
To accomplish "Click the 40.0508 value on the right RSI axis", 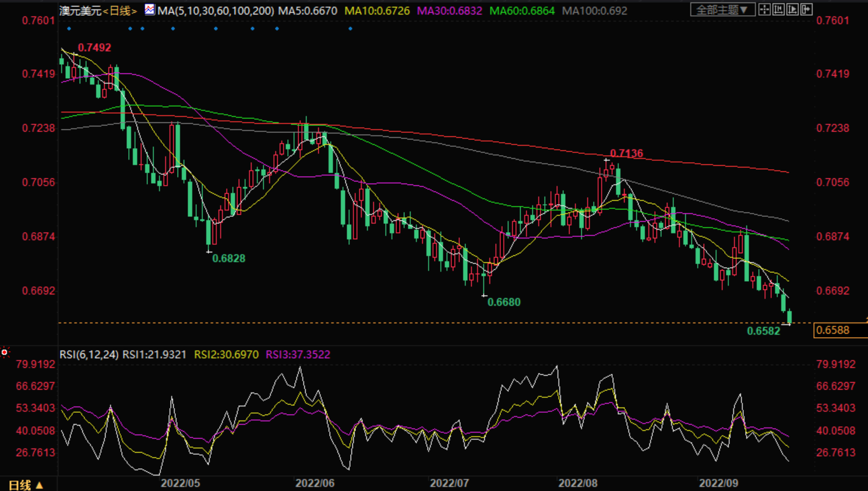I will 836,431.
